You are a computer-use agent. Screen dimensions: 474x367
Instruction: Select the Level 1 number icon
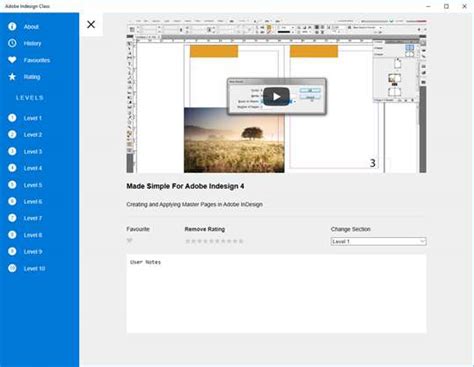pyautogui.click(x=12, y=118)
